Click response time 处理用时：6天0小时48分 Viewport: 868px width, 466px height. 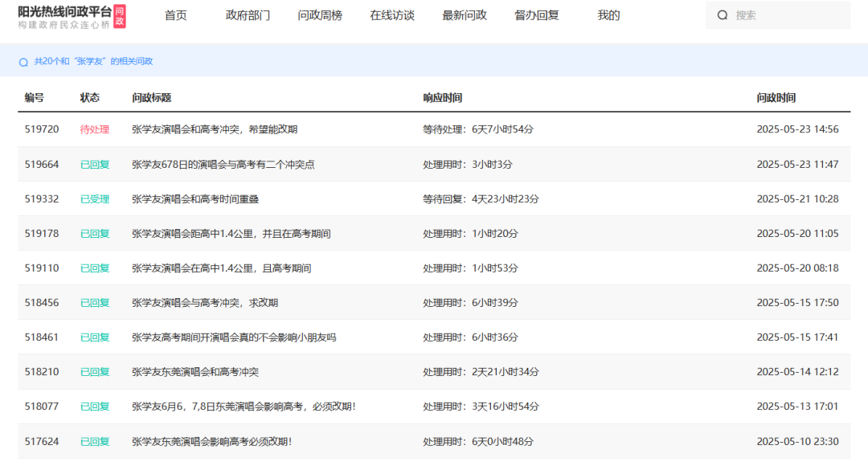tap(478, 441)
